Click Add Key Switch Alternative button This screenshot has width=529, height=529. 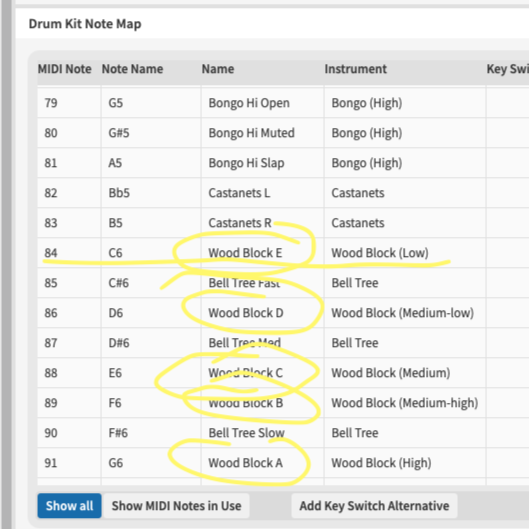374,505
